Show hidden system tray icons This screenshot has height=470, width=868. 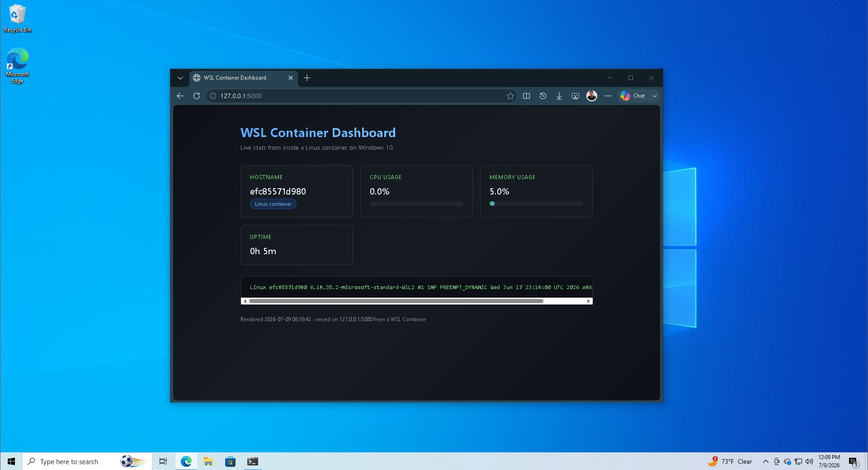[x=765, y=461]
